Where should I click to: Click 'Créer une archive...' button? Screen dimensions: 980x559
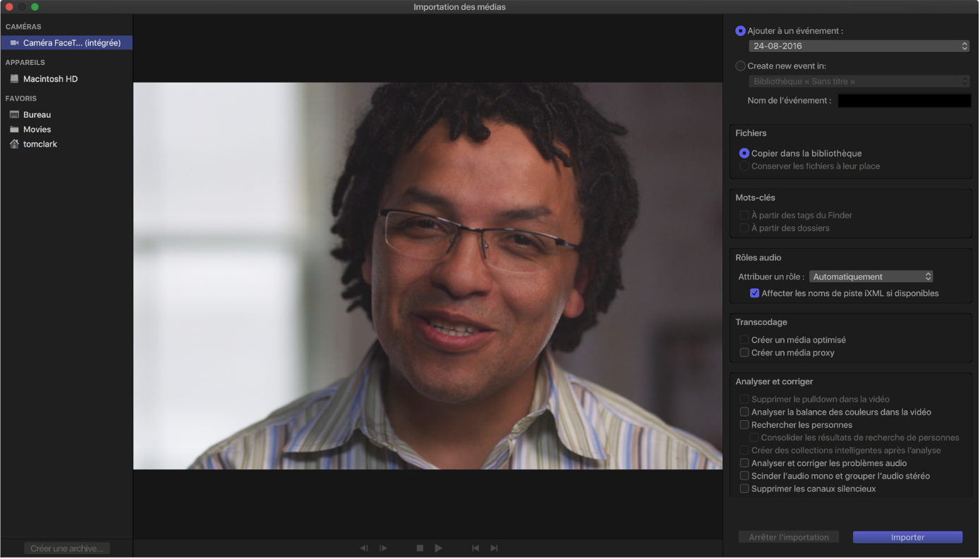pyautogui.click(x=67, y=548)
